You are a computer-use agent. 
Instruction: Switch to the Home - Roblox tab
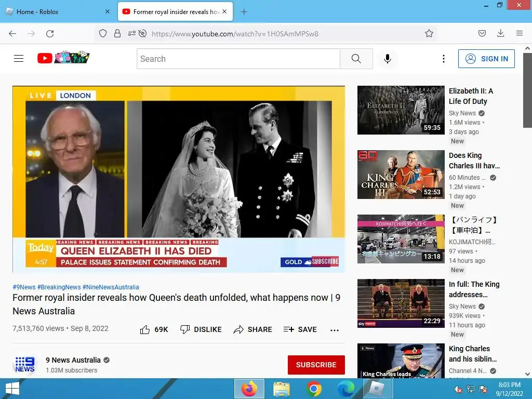[58, 11]
